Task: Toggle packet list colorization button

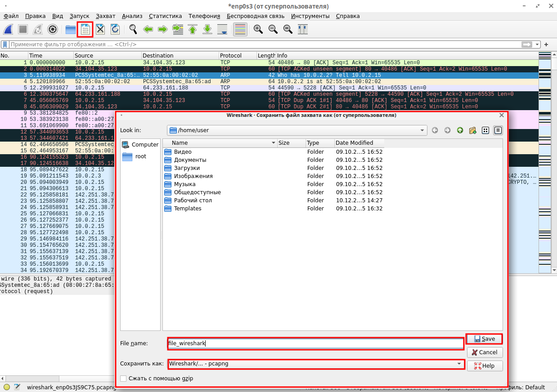Action: [240, 30]
